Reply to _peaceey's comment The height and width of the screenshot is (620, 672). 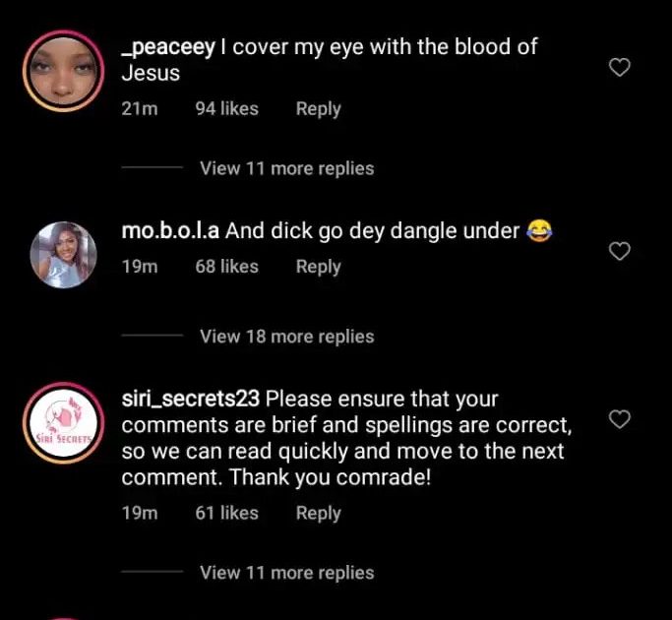(x=318, y=109)
